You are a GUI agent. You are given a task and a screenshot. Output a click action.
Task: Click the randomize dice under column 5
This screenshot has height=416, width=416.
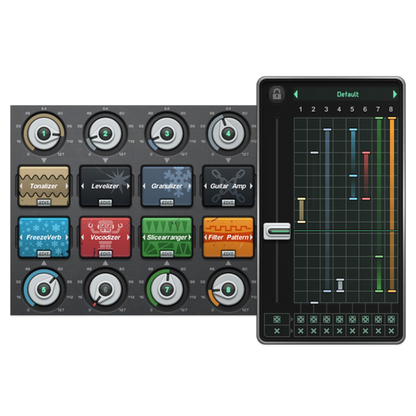352,319
